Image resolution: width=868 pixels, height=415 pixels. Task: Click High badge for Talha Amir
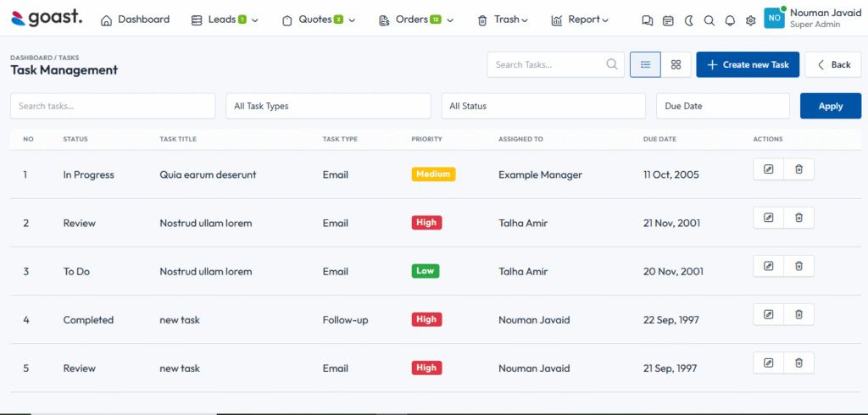(x=427, y=223)
